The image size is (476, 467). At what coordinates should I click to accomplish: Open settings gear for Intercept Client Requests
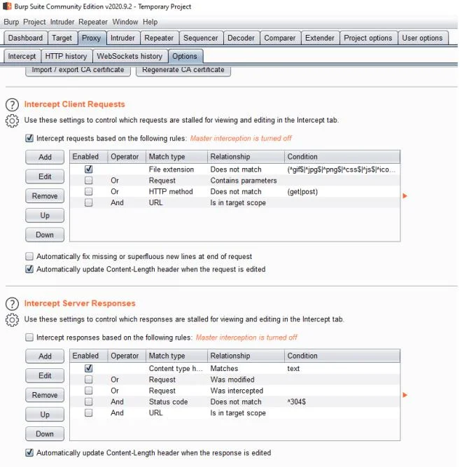[12, 121]
